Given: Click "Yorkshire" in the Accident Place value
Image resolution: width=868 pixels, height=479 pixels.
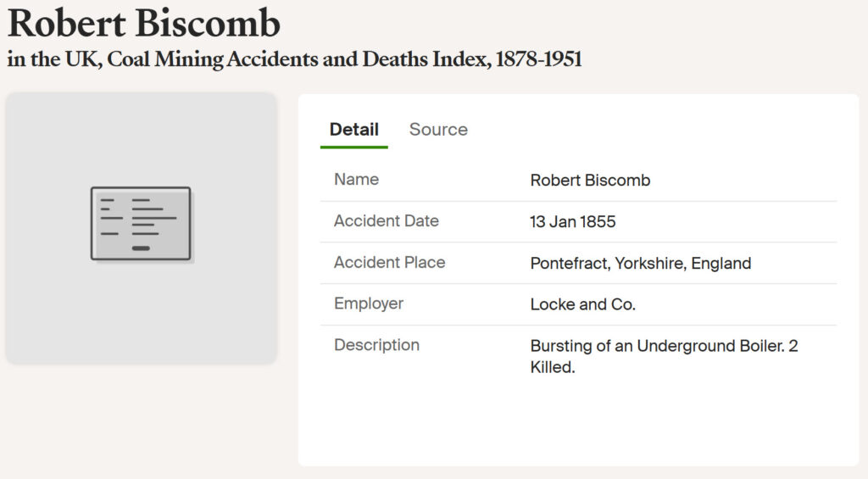Looking at the screenshot, I should click(x=649, y=264).
